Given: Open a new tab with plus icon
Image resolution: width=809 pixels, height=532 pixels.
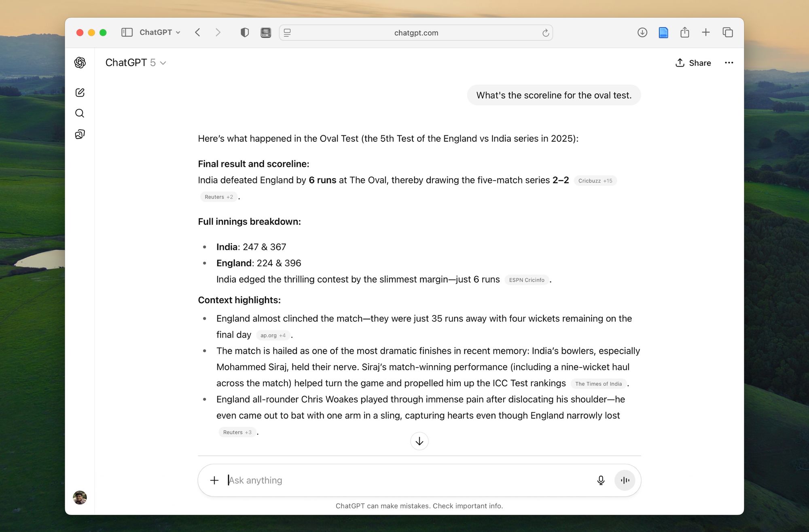Looking at the screenshot, I should point(706,32).
